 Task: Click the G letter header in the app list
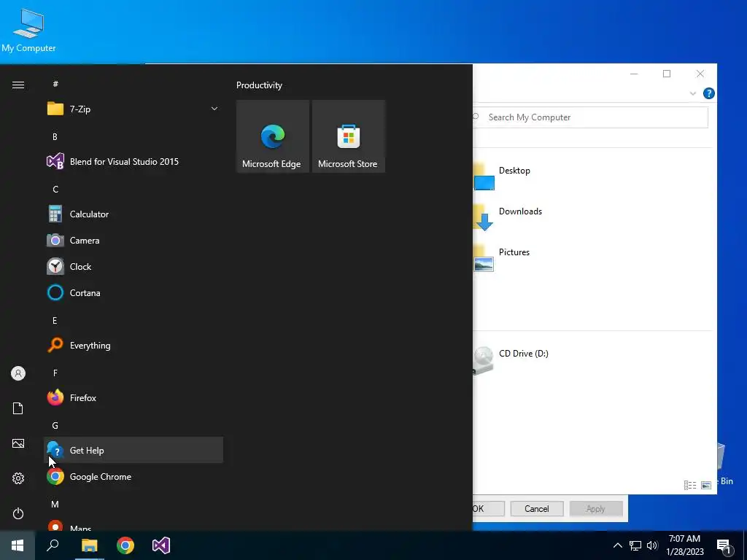[55, 425]
